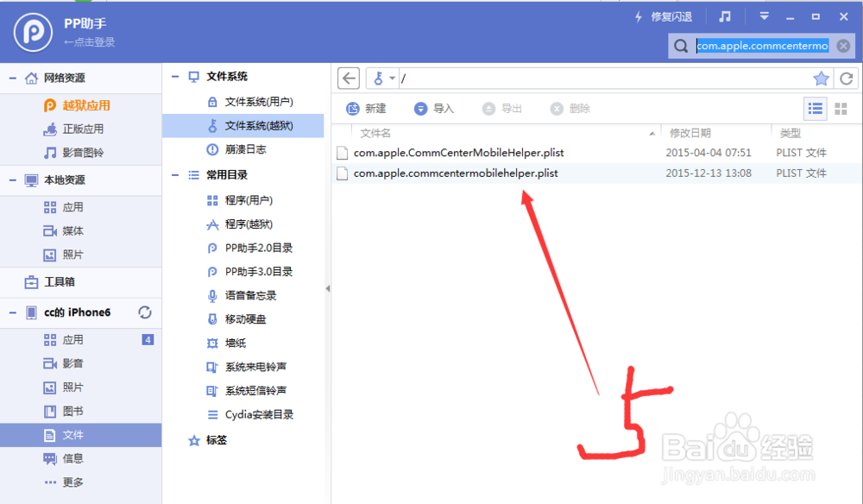Collapse the 文件系统 tree group
863x504 pixels.
coord(175,77)
